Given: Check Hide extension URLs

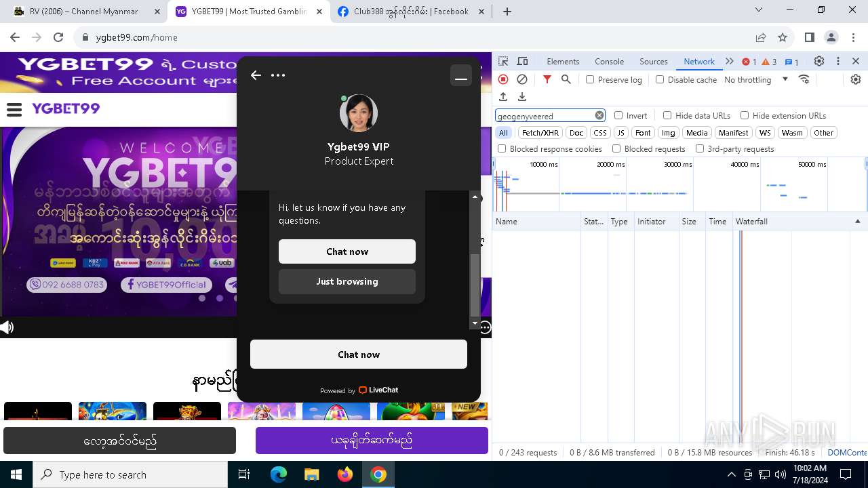Looking at the screenshot, I should (745, 115).
